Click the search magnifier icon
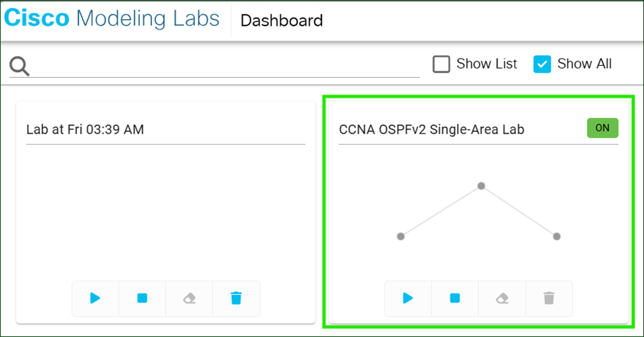The width and height of the screenshot is (644, 337). point(19,66)
